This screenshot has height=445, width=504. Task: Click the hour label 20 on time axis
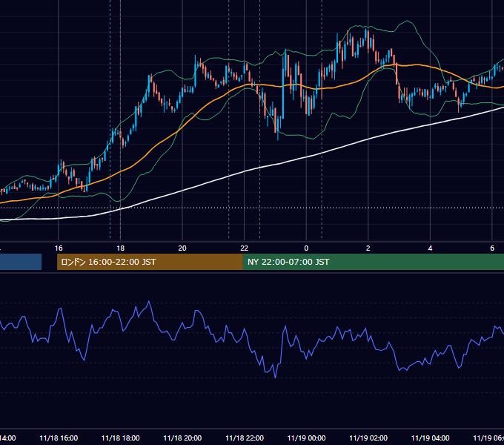point(182,248)
